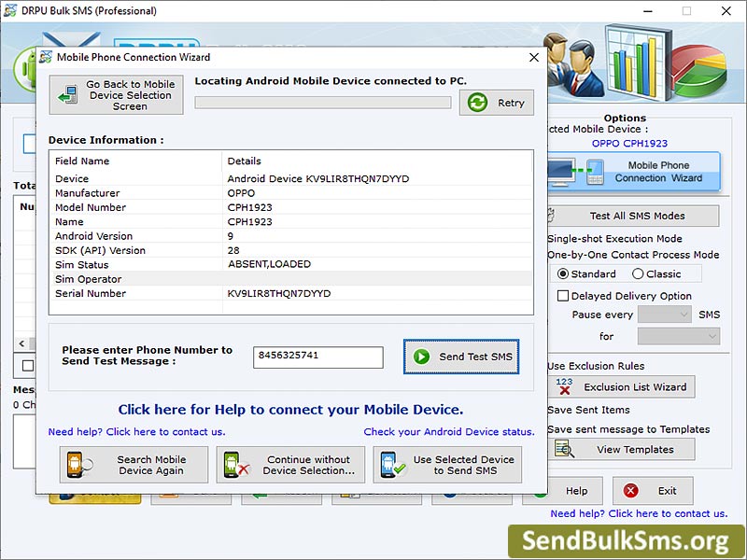This screenshot has height=560, width=747.
Task: Tick the checkbox below the number list
Action: pos(28,366)
